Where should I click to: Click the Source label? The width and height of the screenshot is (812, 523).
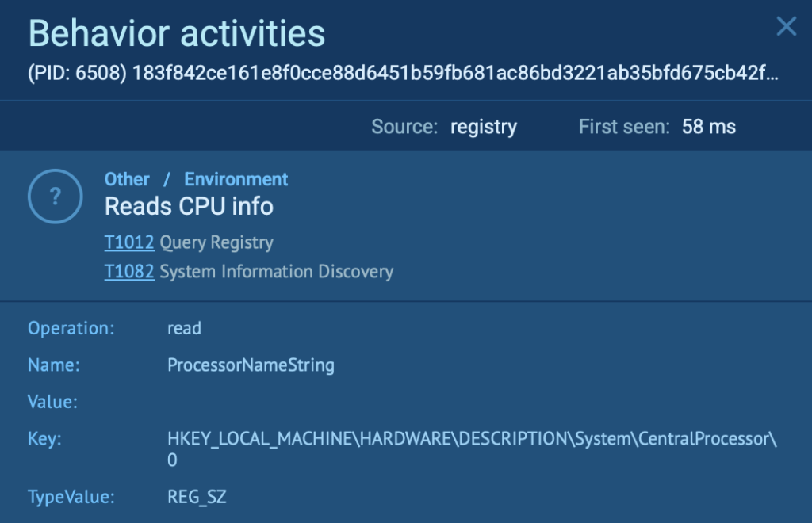point(404,127)
